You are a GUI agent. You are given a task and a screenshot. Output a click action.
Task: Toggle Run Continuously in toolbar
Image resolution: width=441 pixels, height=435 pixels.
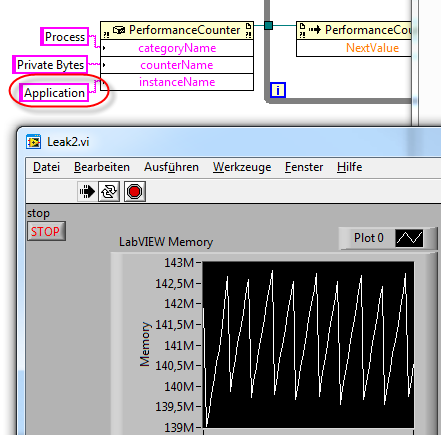tap(109, 191)
